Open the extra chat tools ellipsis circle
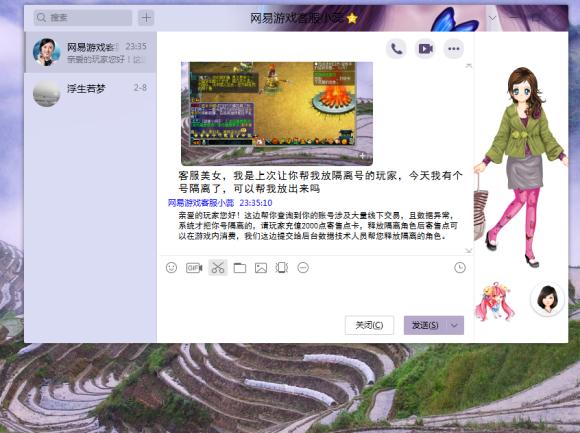This screenshot has width=580, height=433. click(x=303, y=267)
